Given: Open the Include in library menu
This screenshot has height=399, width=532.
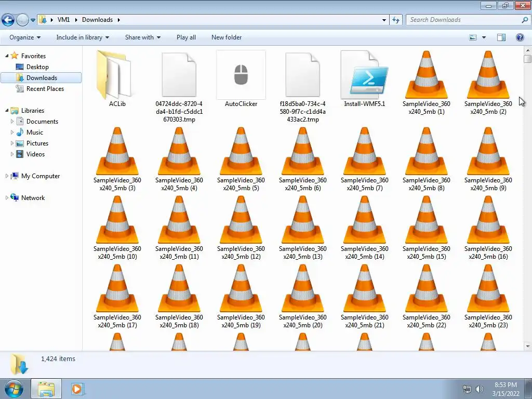Looking at the screenshot, I should 83,37.
